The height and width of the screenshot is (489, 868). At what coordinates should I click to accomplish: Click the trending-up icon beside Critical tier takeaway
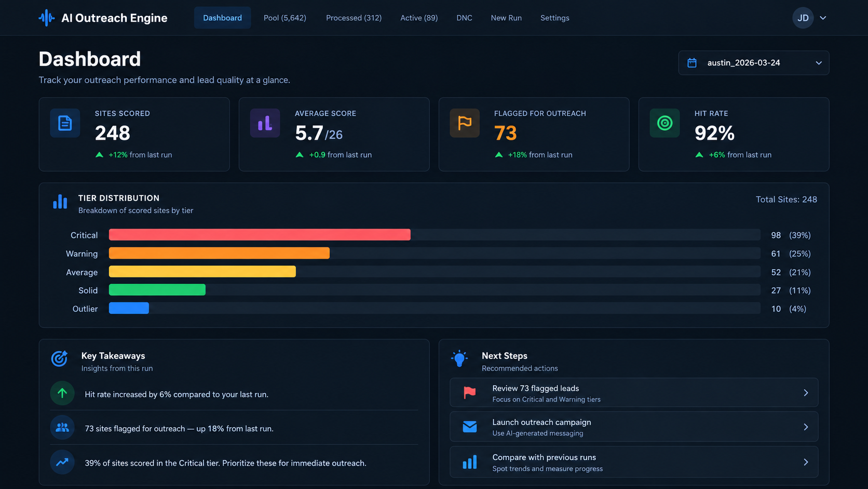(62, 462)
